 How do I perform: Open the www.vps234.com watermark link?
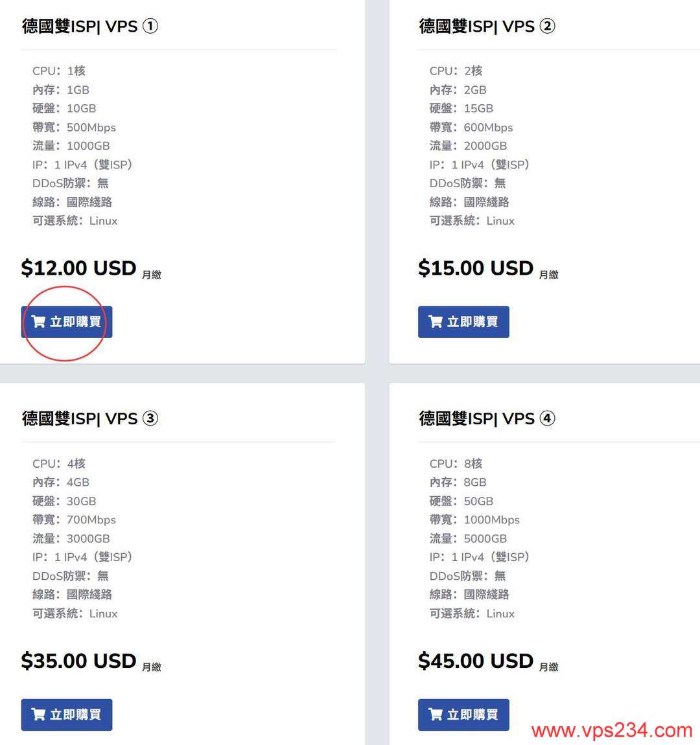pyautogui.click(x=611, y=731)
